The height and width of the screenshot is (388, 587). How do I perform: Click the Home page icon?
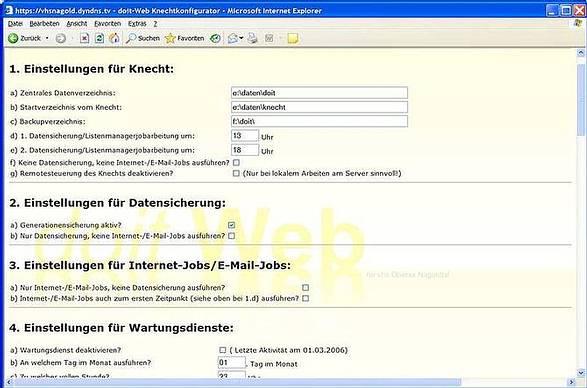click(114, 38)
